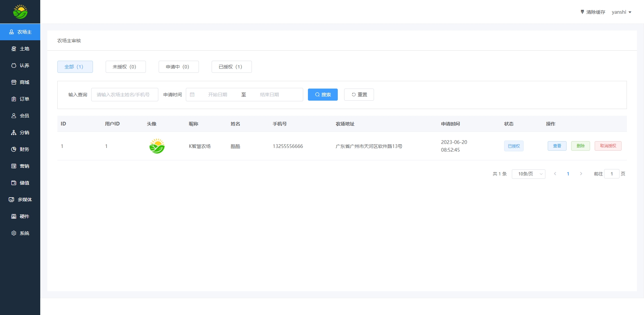The width and height of the screenshot is (644, 315).
Task: Switch to the 未授权 (0) tab
Action: coord(125,67)
